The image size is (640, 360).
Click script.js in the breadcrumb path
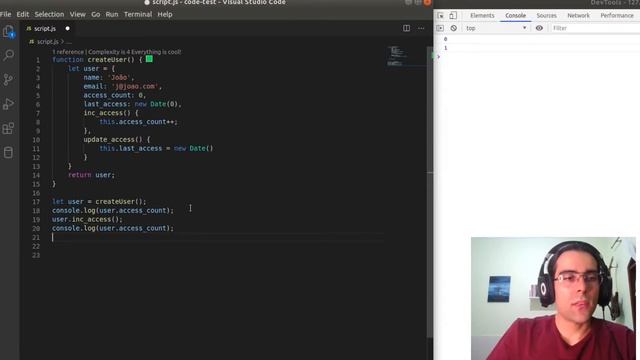[x=47, y=42]
